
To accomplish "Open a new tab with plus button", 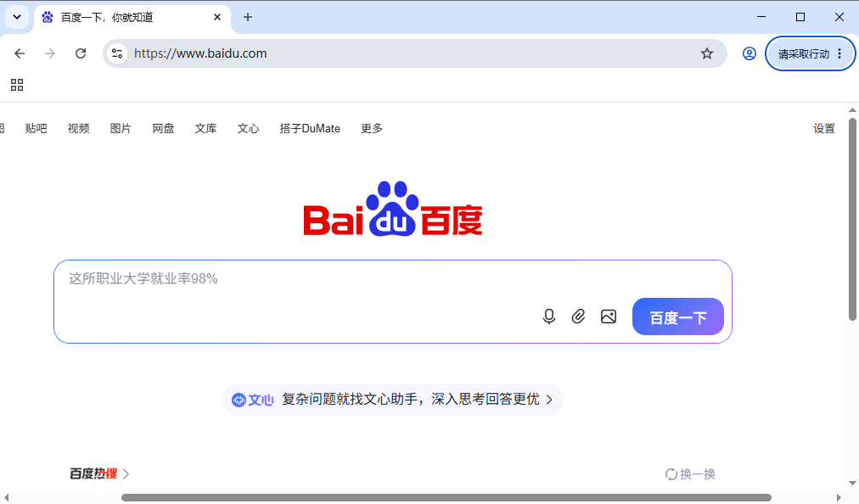I will tap(248, 17).
